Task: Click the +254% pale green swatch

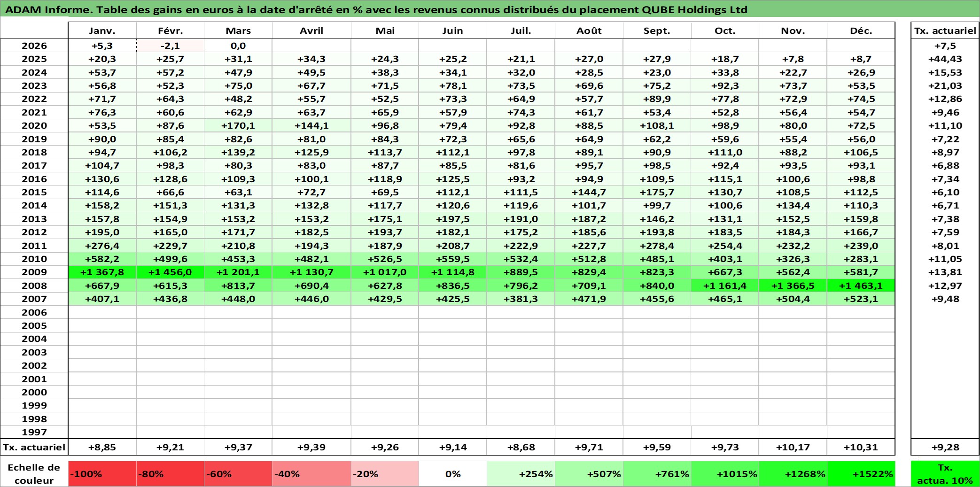Action: point(521,474)
